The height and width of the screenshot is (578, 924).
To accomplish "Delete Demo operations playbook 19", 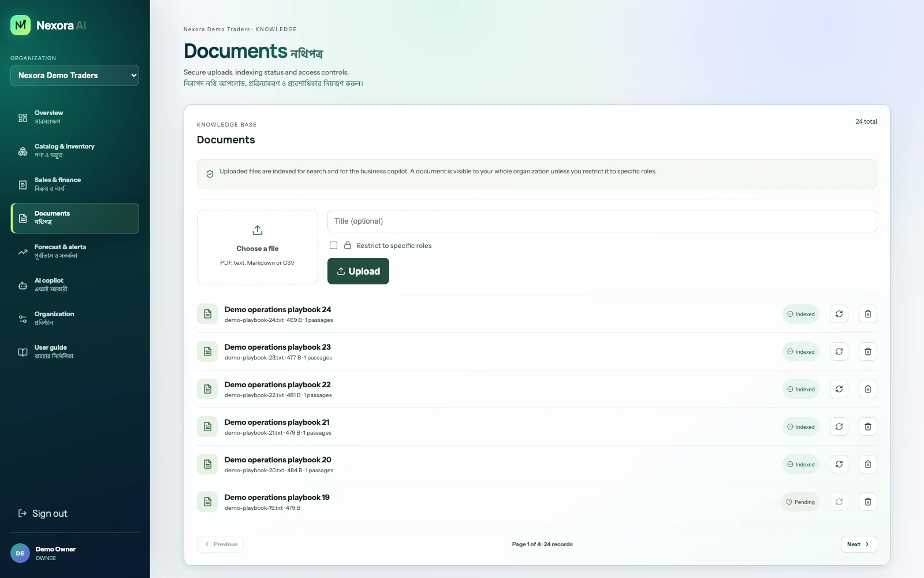I will point(868,502).
